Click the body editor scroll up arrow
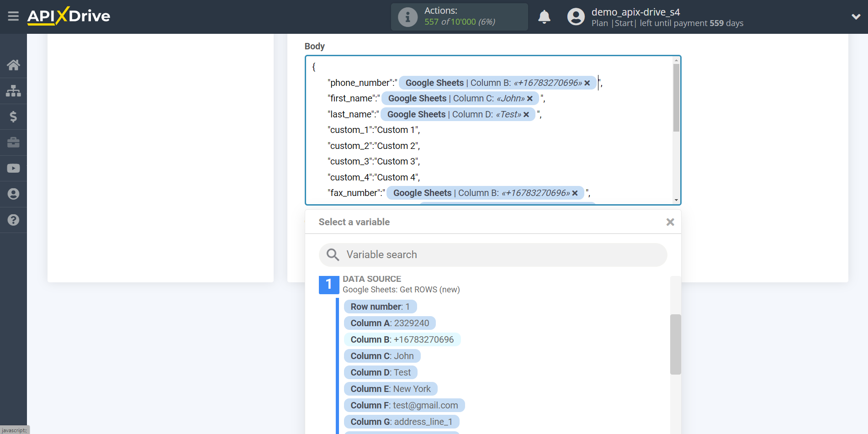Image resolution: width=868 pixels, height=434 pixels. [x=676, y=60]
